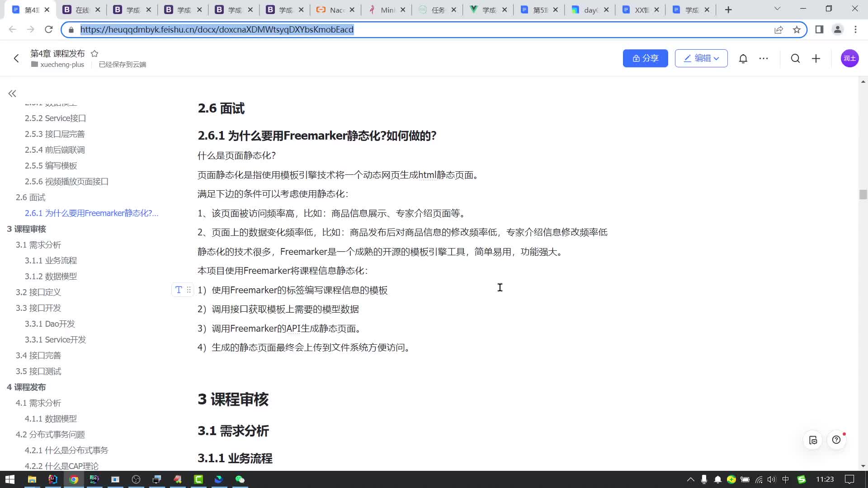Star the 第4章 课程发布 document
Viewport: 868px width, 488px height.
pyautogui.click(x=94, y=53)
